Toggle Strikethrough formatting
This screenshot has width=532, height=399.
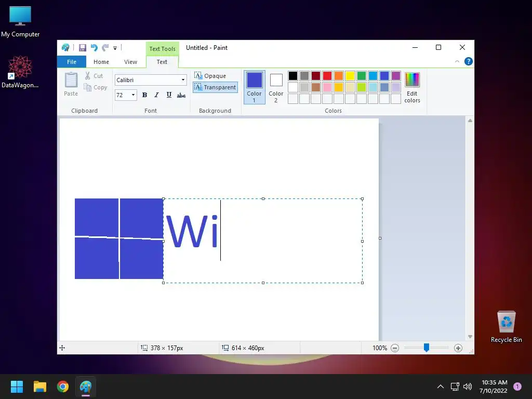pos(181,95)
